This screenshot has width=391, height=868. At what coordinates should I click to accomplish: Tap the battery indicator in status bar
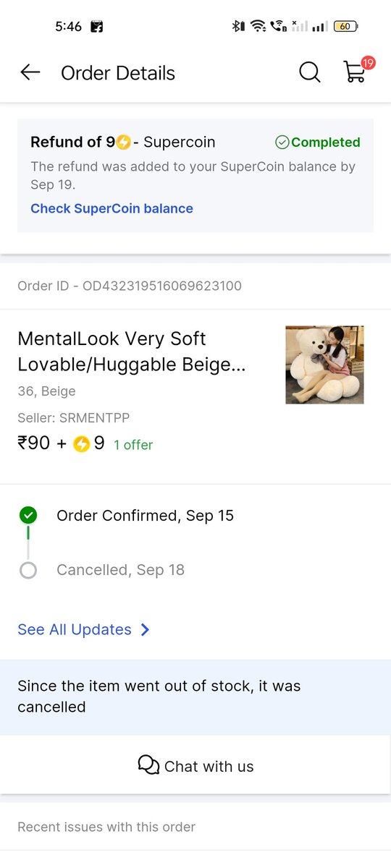(x=345, y=26)
